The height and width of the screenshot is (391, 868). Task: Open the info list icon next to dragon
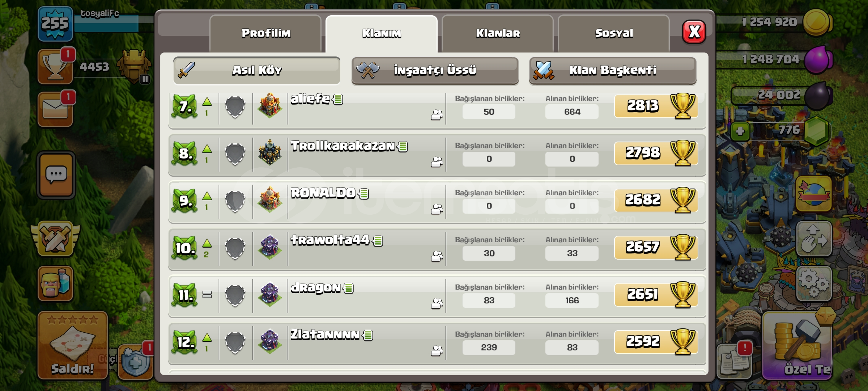click(x=349, y=288)
